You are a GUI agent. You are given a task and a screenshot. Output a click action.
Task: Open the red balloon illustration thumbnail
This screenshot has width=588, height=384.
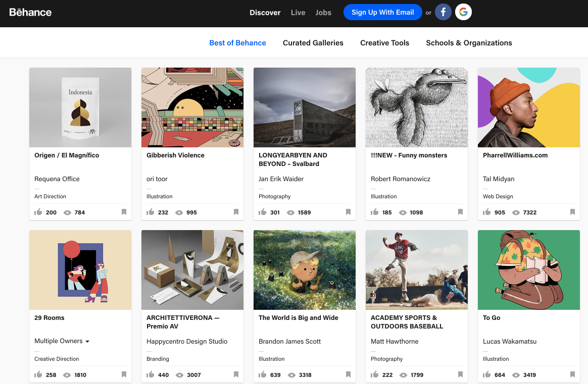[80, 270]
